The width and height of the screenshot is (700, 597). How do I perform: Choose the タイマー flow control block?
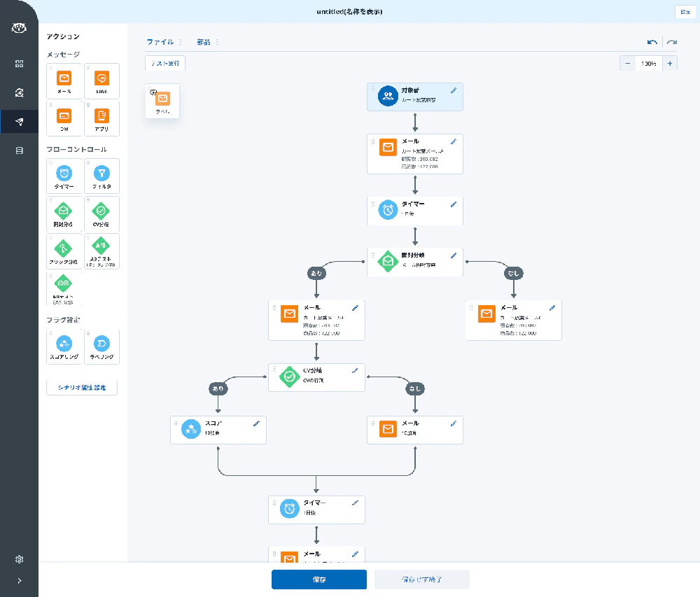[64, 176]
